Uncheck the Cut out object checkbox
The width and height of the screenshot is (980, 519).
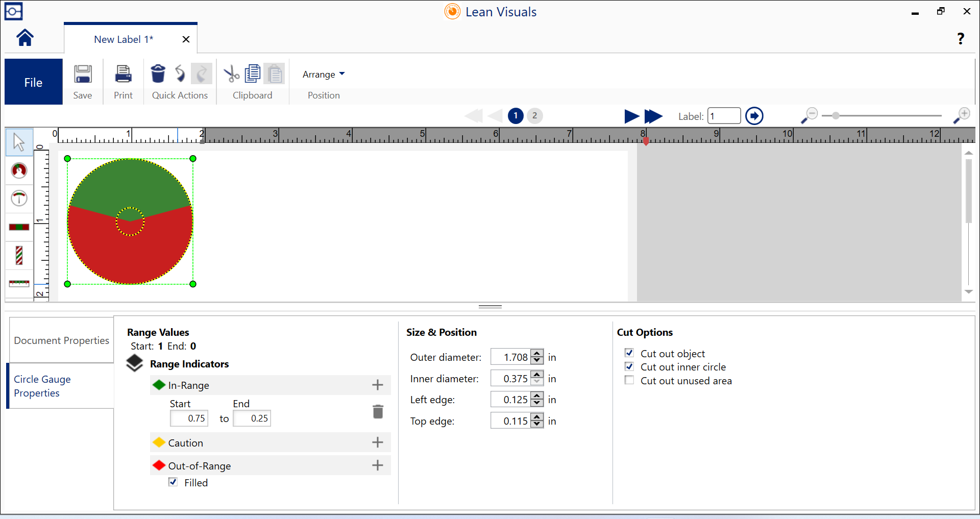point(629,353)
